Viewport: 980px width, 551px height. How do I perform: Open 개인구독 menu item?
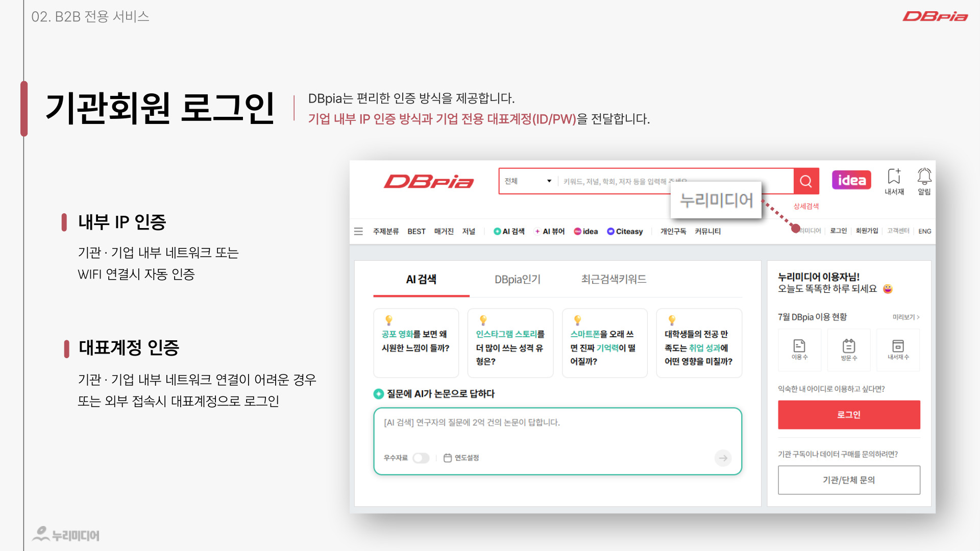673,231
